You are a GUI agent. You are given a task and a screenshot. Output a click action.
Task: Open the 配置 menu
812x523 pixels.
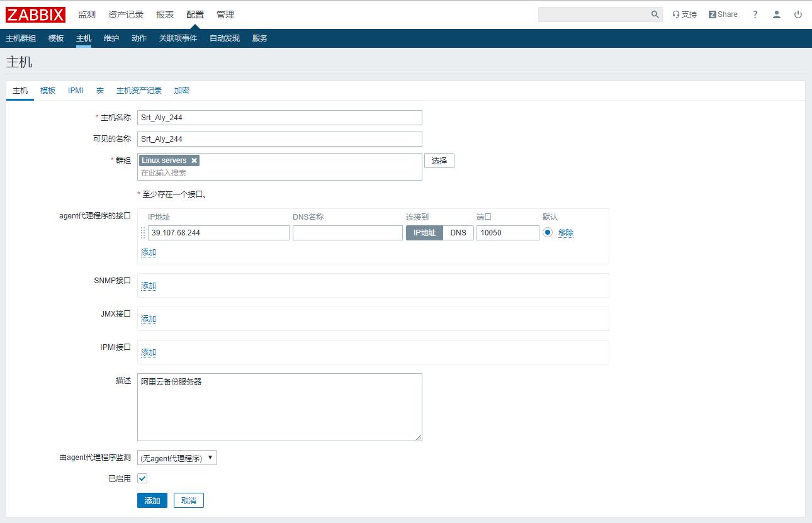tap(195, 14)
